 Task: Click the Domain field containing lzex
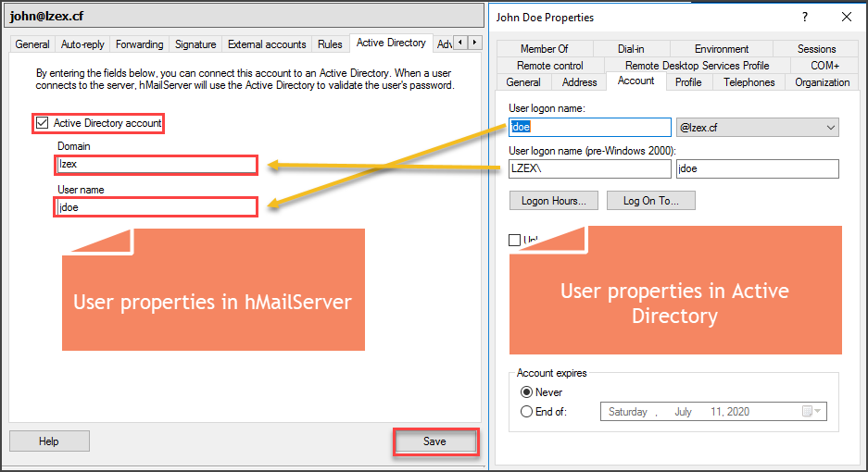pos(157,165)
